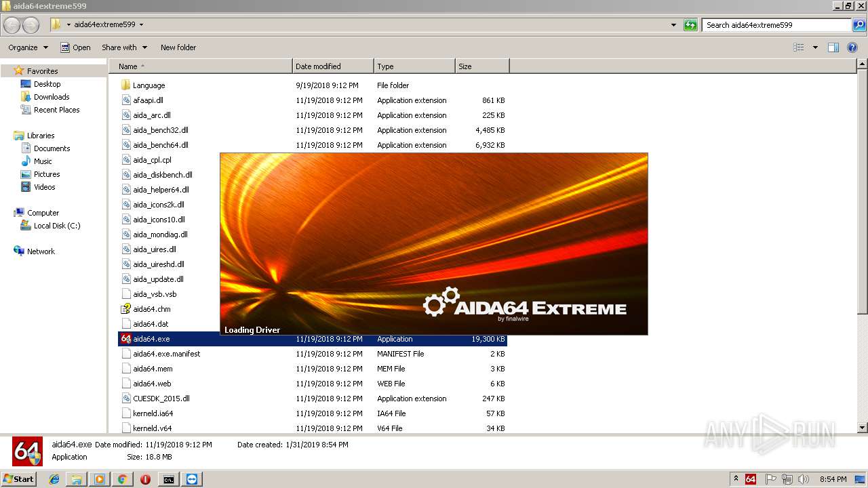Image resolution: width=868 pixels, height=488 pixels.
Task: Open the view options dropdown arrow
Action: 815,47
